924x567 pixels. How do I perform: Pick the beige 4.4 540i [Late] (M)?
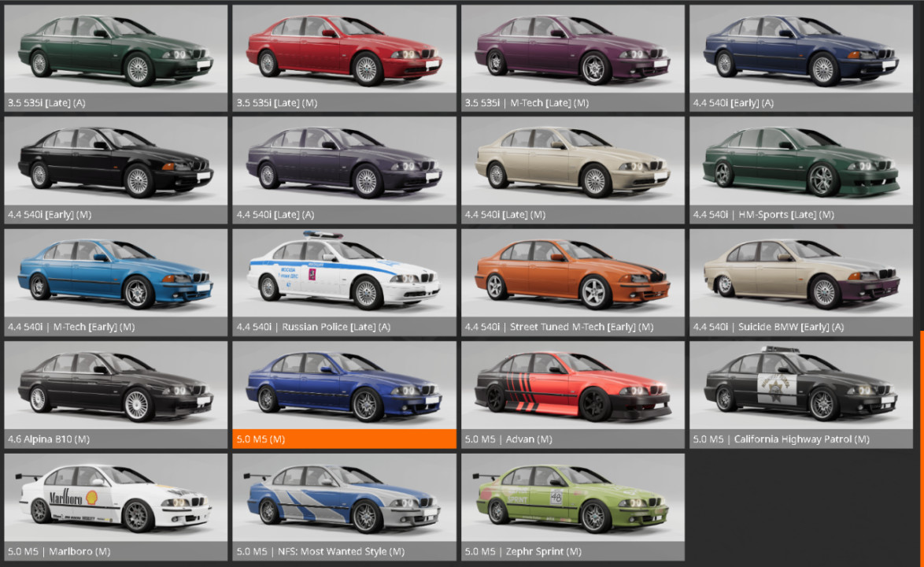(x=573, y=170)
